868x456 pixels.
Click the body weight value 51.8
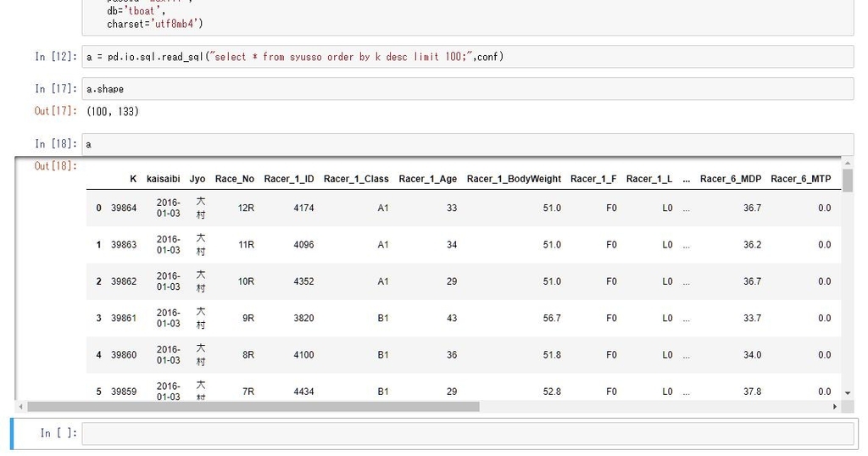pyautogui.click(x=552, y=355)
